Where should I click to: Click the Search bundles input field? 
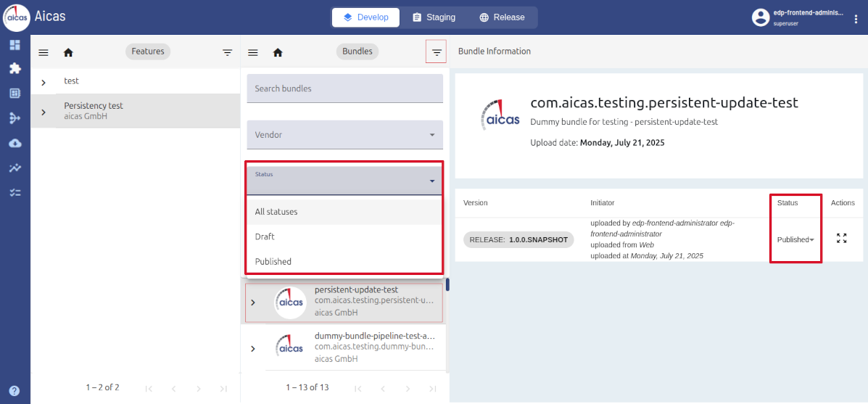[344, 88]
